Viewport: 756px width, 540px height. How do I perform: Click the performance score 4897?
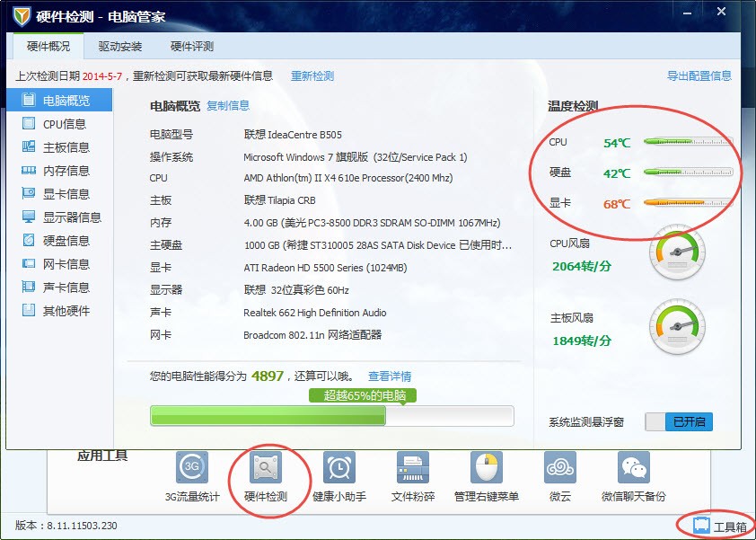coord(268,376)
